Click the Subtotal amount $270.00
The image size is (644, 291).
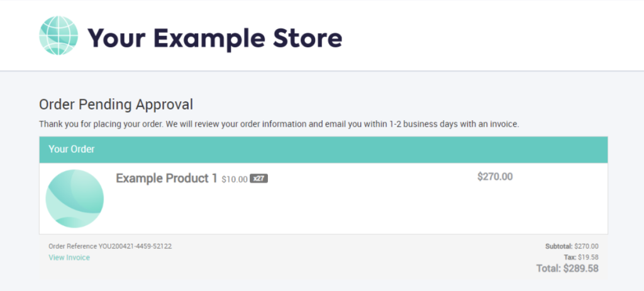pos(586,246)
